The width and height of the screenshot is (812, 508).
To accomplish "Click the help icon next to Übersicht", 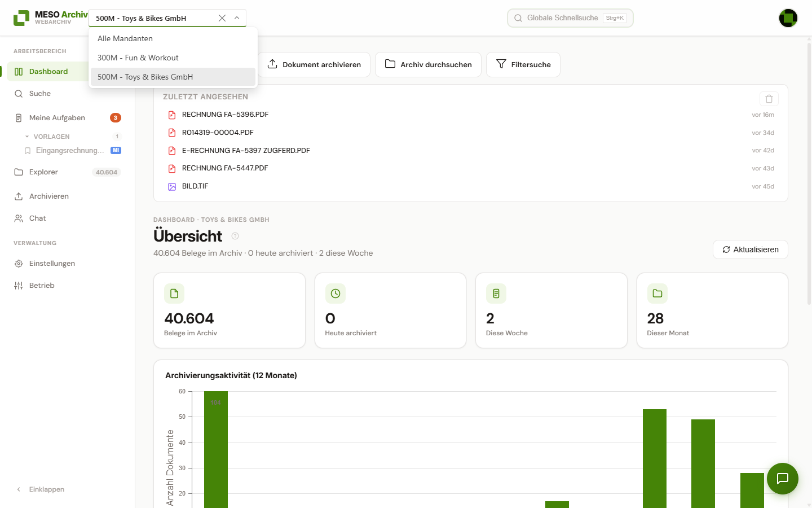I will point(235,236).
